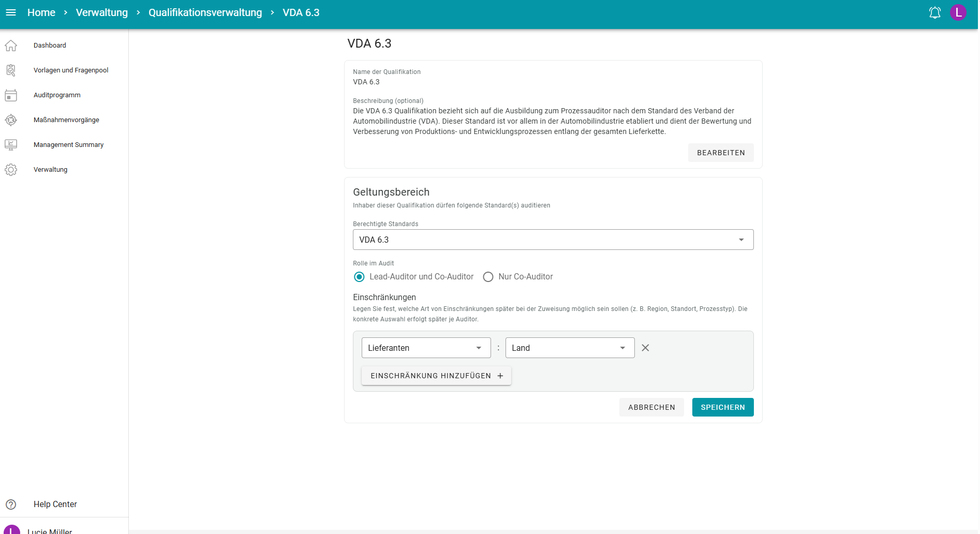The height and width of the screenshot is (534, 980).
Task: Click Einschränkung hinzufügen button
Action: [x=436, y=376]
